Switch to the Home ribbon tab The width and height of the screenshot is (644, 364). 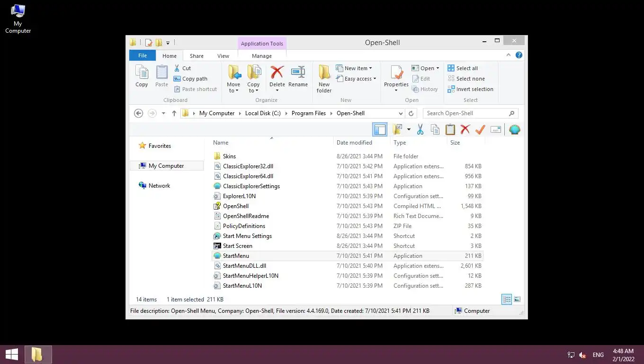170,55
